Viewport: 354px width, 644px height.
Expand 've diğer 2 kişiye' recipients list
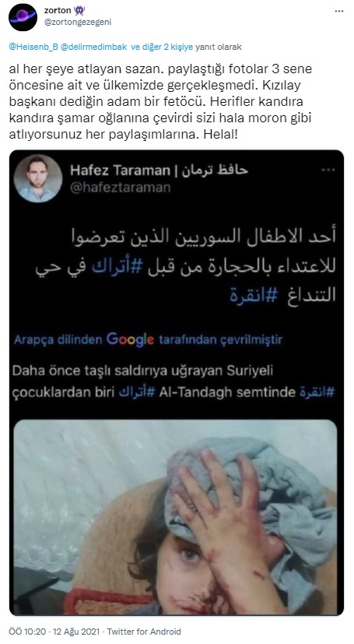point(162,47)
